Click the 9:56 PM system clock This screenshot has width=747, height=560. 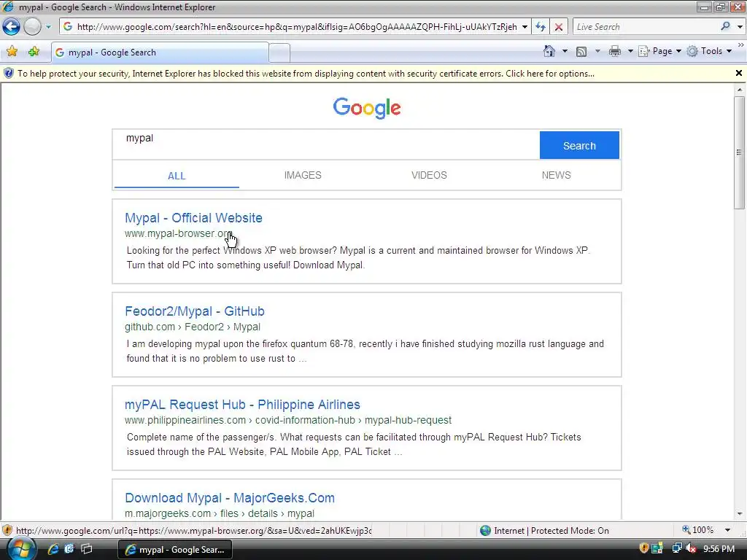[x=719, y=548]
